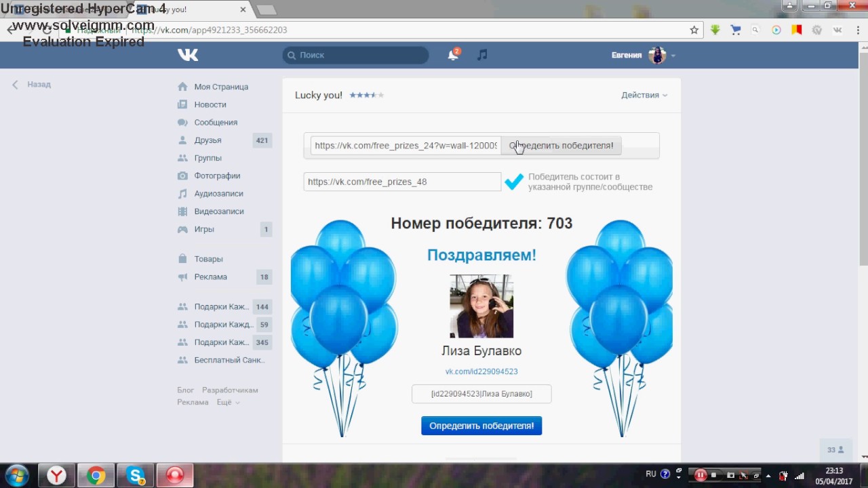This screenshot has height=488, width=868.
Task: Open the vk.com/id229094523 profile link
Action: coord(481,371)
